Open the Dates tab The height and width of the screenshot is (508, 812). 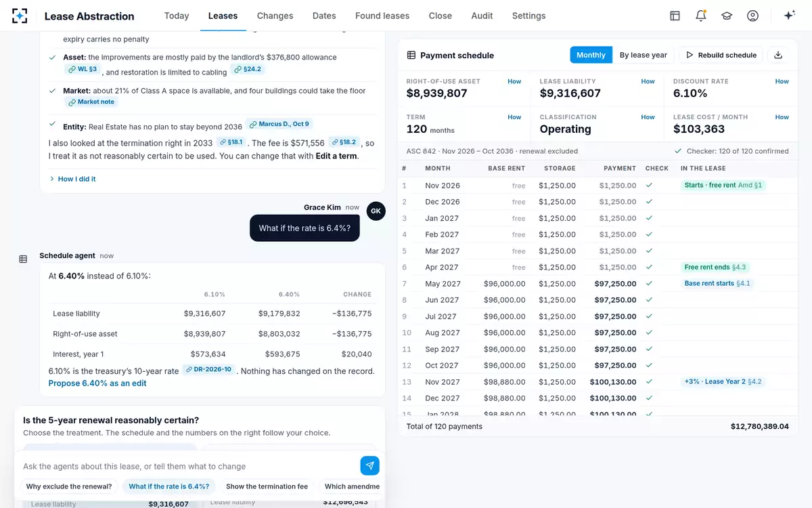324,16
